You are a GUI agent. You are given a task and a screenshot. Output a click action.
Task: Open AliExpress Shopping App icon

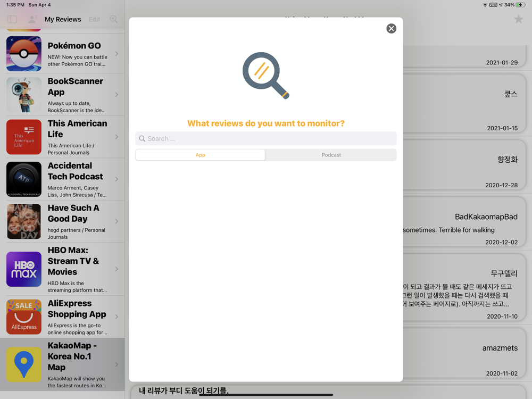point(24,317)
